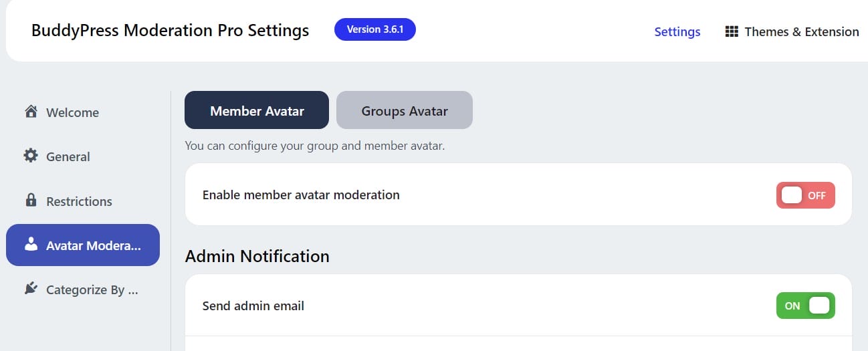Switch to the Member Avatar tab

(257, 110)
